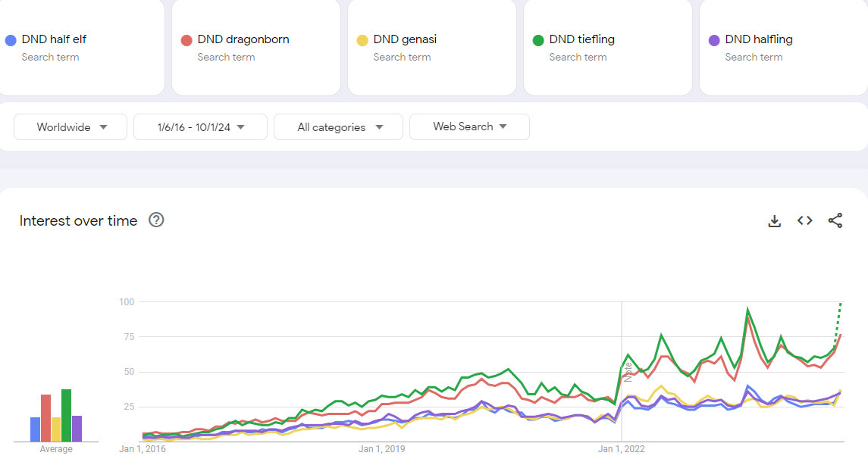Share the Interest over time chart
This screenshot has height=462, width=868.
(x=835, y=220)
